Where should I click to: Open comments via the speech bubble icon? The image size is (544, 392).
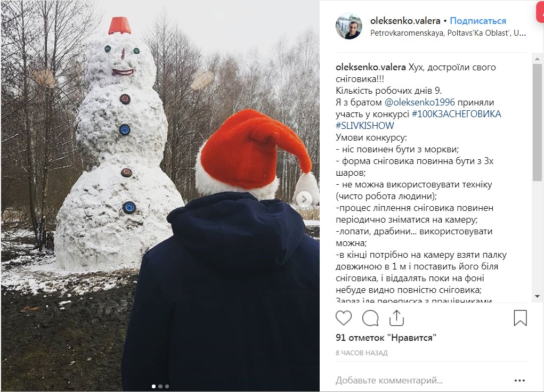tap(370, 318)
